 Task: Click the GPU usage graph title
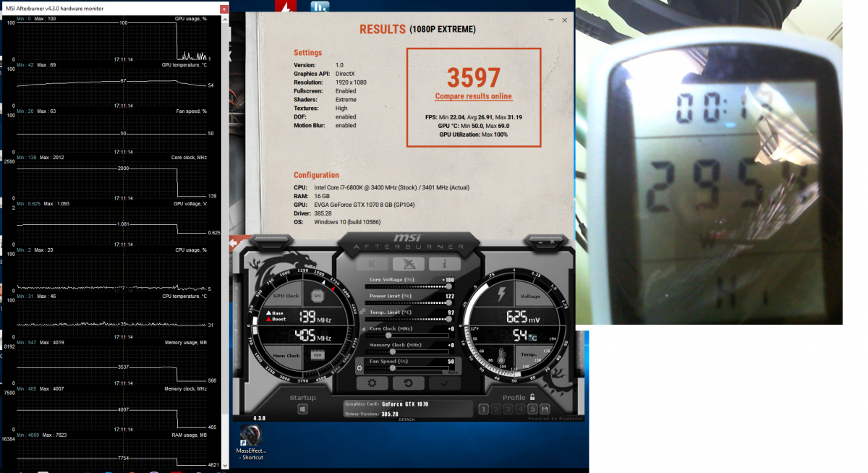tap(191, 18)
